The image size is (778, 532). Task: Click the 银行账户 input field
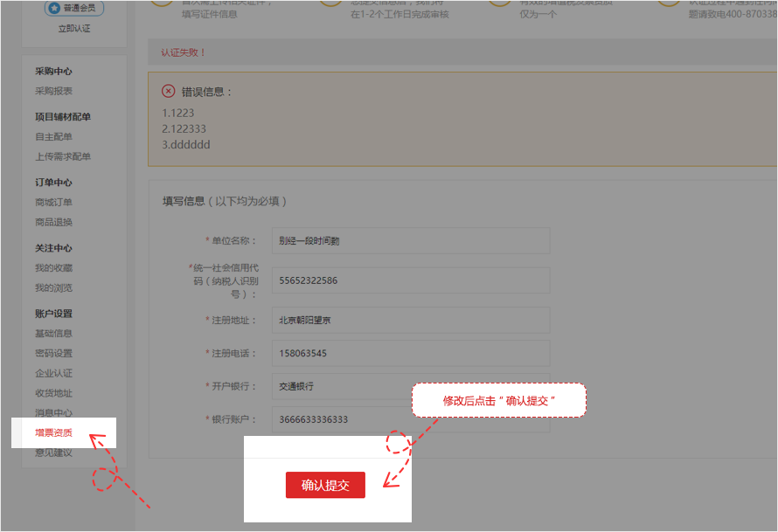[410, 420]
